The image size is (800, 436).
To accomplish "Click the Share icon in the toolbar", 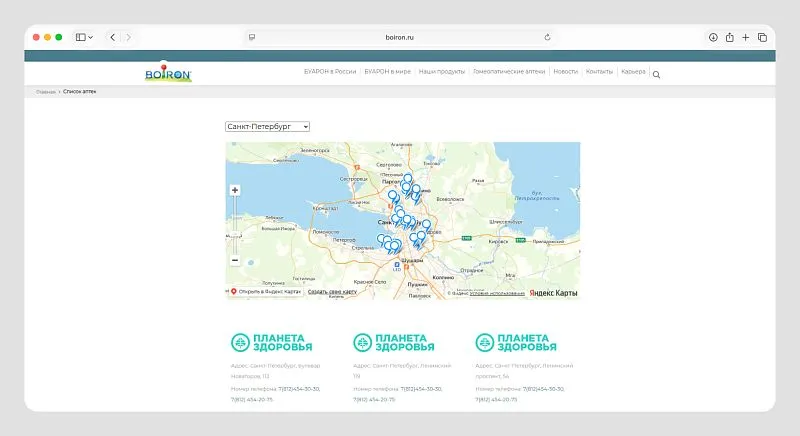I will coord(730,37).
